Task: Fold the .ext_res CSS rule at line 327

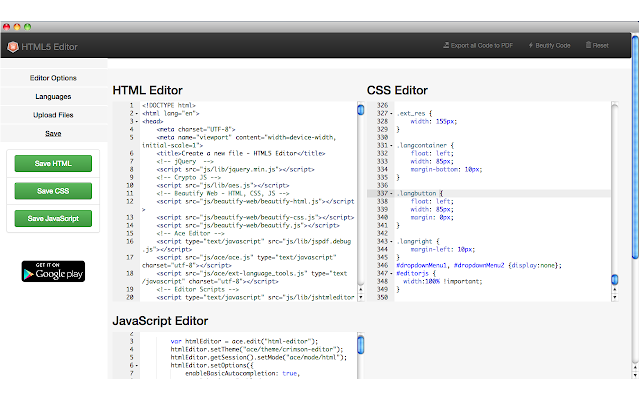Action: 390,113
